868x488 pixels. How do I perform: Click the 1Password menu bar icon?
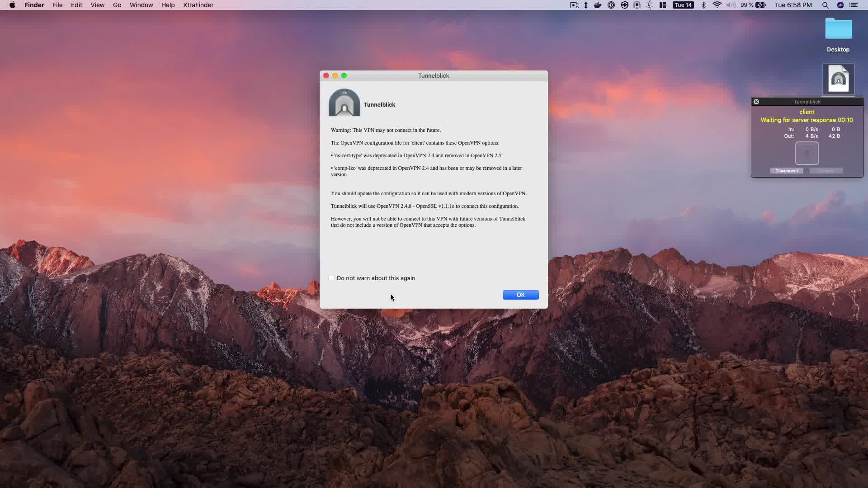click(611, 5)
